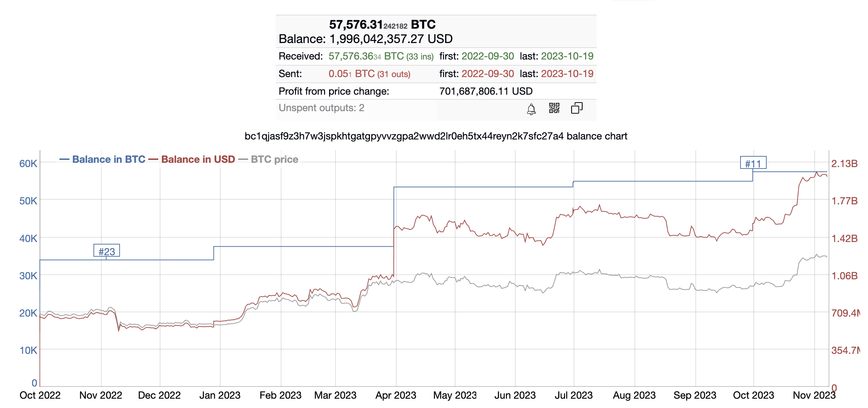The image size is (868, 408).
Task: Click the bell alert icon
Action: point(531,109)
